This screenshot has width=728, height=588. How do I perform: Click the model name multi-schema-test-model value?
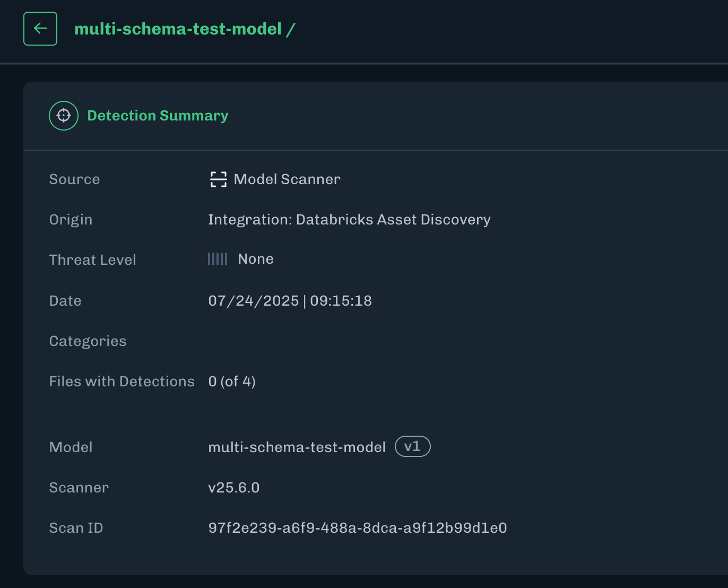pyautogui.click(x=297, y=447)
